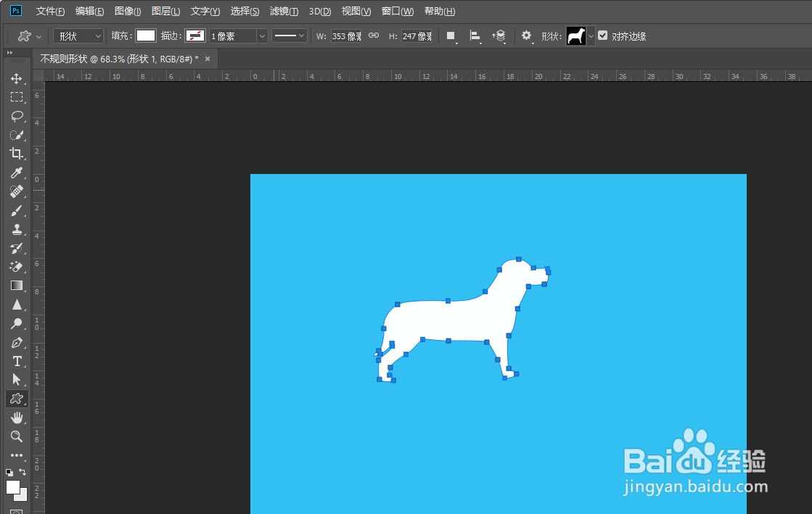This screenshot has width=812, height=514.
Task: Select the Spot Healing Brush tool
Action: 17,191
